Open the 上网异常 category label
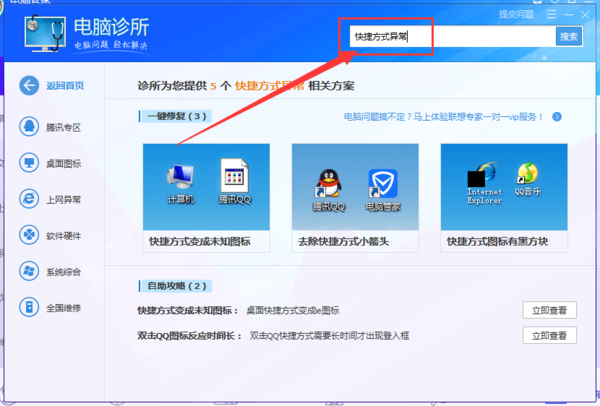The height and width of the screenshot is (406, 600). (64, 200)
